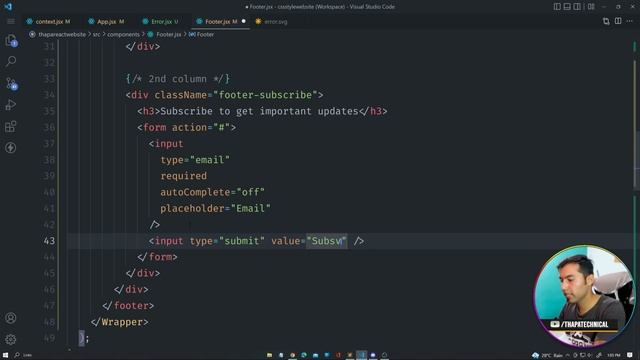Viewport: 640px width, 360px height.
Task: Click the VS Code logo in the title bar
Action: coord(8,7)
